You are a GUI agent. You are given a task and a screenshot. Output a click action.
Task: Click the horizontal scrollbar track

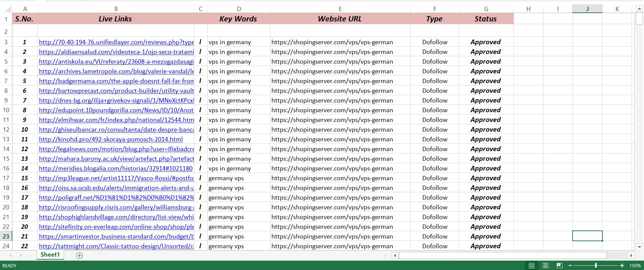click(x=503, y=256)
